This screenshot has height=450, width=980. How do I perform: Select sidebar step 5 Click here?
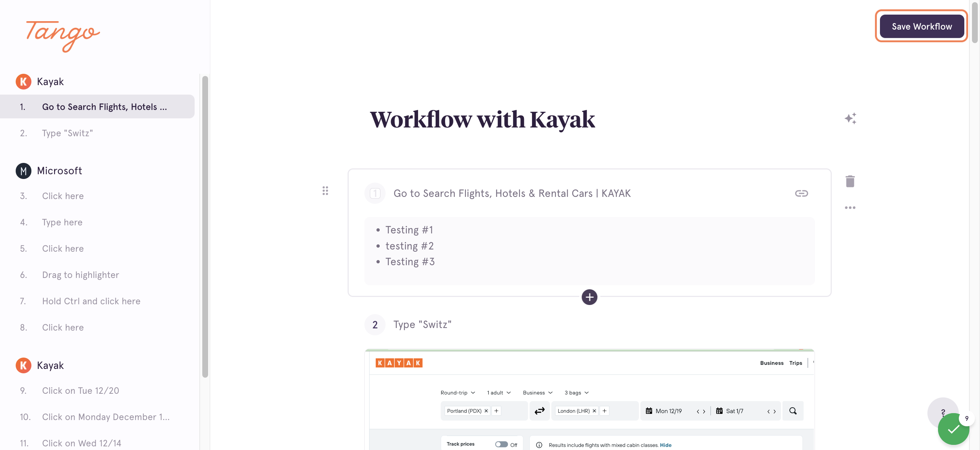point(97,248)
